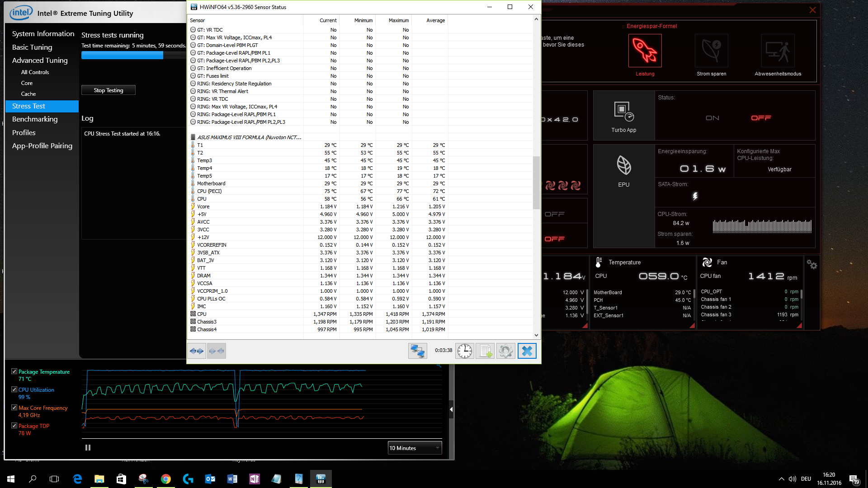Click the expand columns arrows in HWiNFO
This screenshot has width=868, height=488.
(x=197, y=351)
